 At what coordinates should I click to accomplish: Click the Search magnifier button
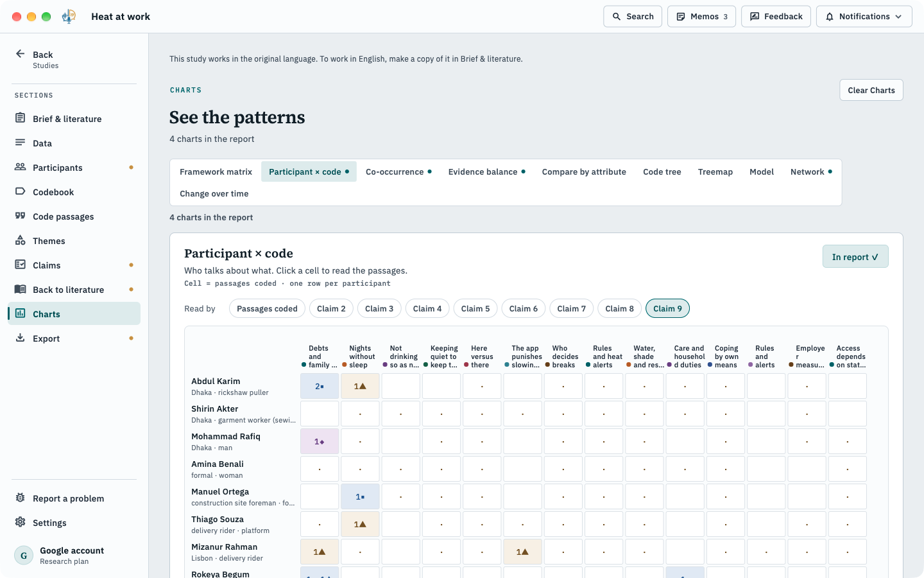pyautogui.click(x=633, y=17)
